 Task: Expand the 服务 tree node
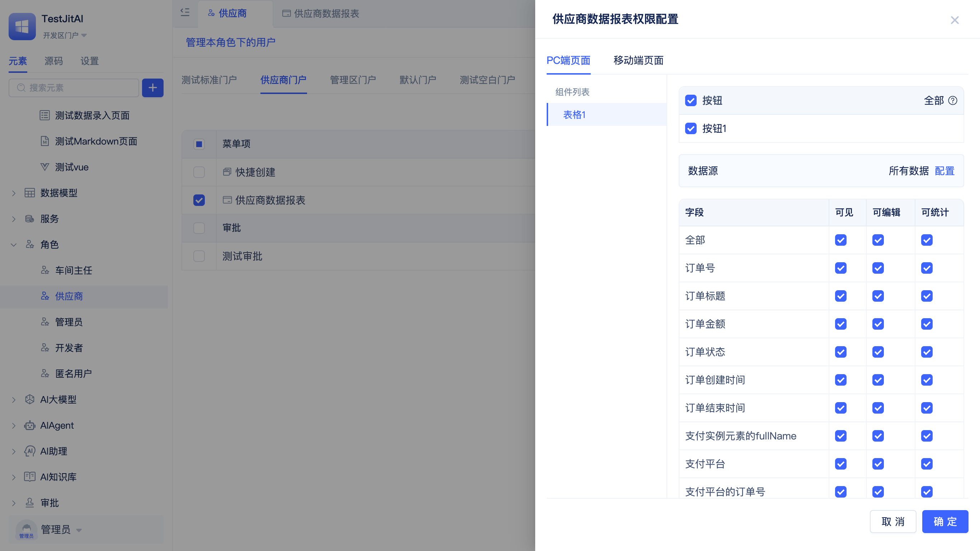click(x=14, y=219)
